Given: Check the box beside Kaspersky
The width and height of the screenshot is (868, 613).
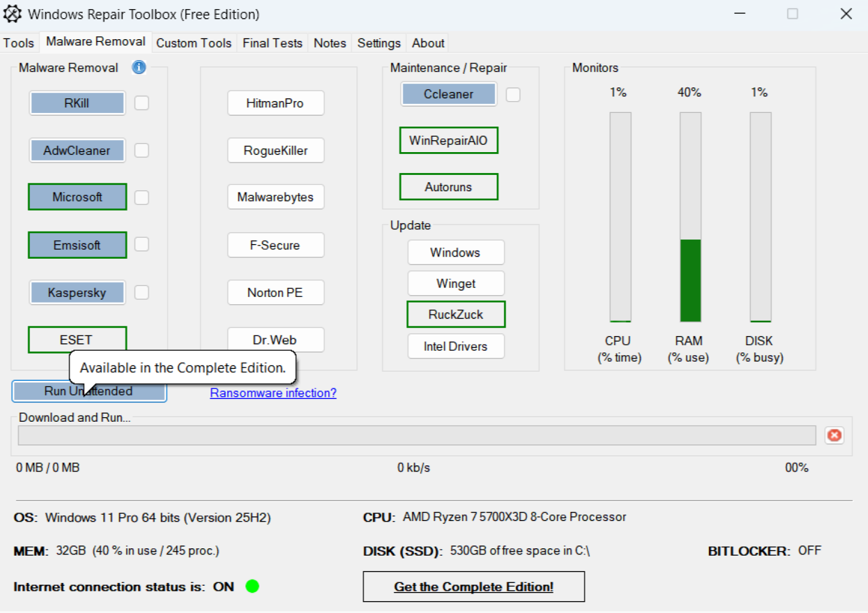Looking at the screenshot, I should 142,292.
